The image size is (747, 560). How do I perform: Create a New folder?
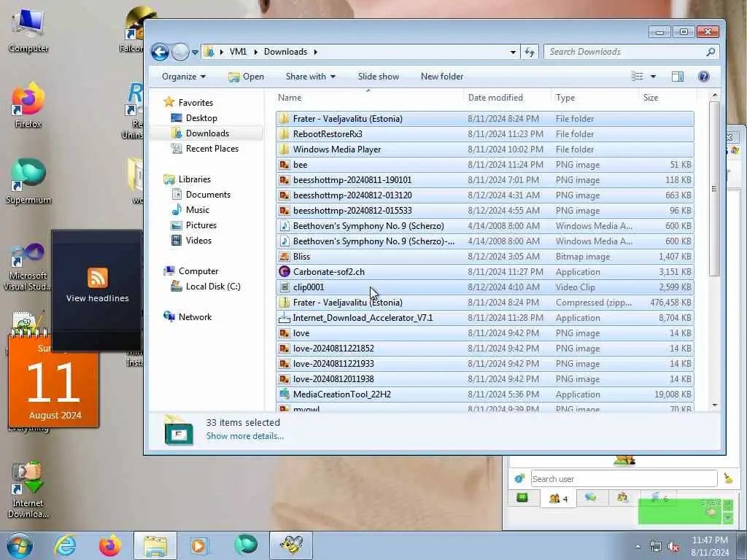[441, 77]
